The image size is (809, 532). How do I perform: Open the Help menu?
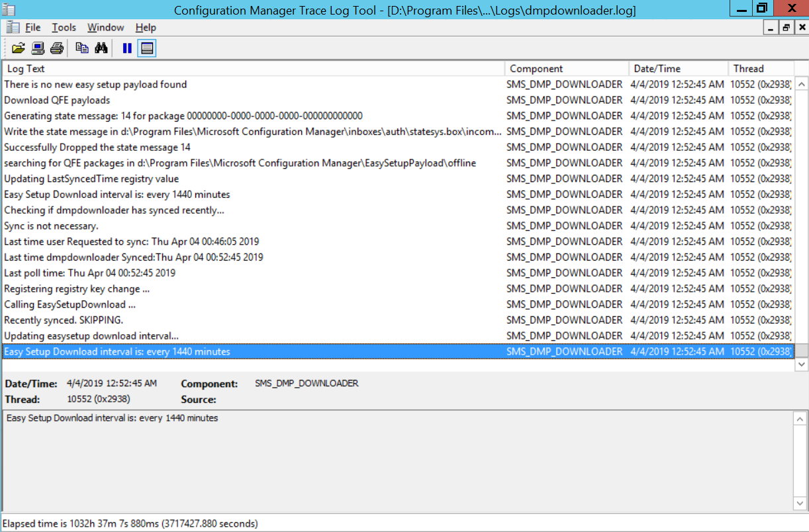(146, 27)
